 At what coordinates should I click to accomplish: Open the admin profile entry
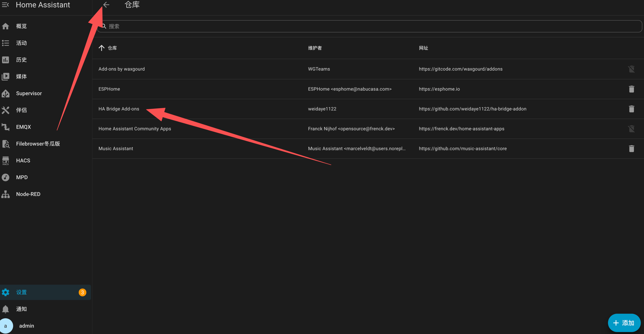click(x=45, y=326)
